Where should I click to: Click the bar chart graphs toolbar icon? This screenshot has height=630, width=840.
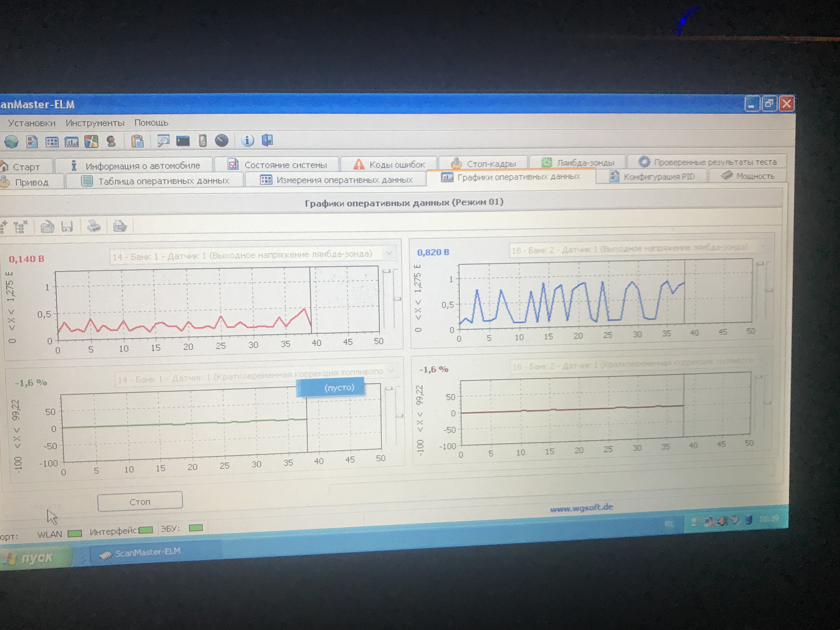click(71, 142)
